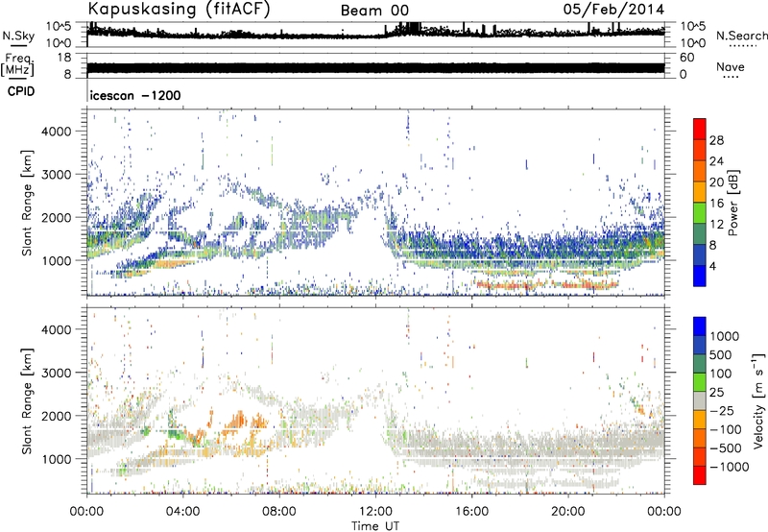Click the '04:00' time axis tick label
The width and height of the screenshot is (768, 532).
[x=183, y=512]
